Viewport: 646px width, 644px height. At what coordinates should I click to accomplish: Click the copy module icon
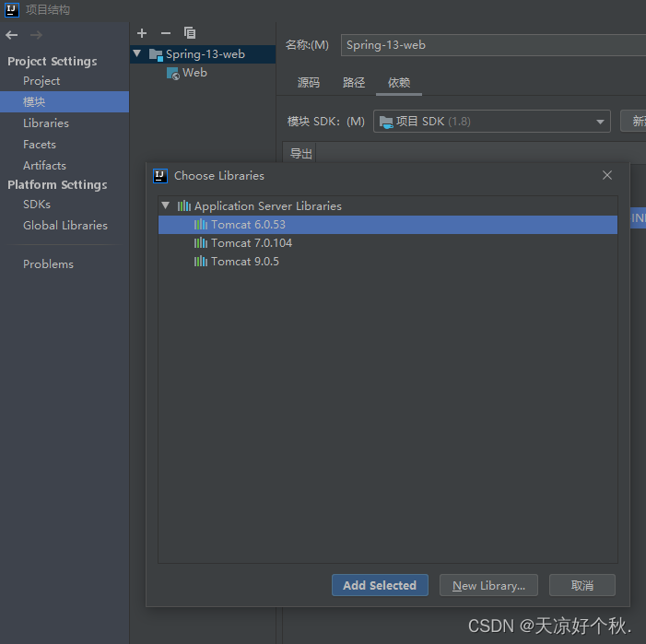[x=190, y=33]
